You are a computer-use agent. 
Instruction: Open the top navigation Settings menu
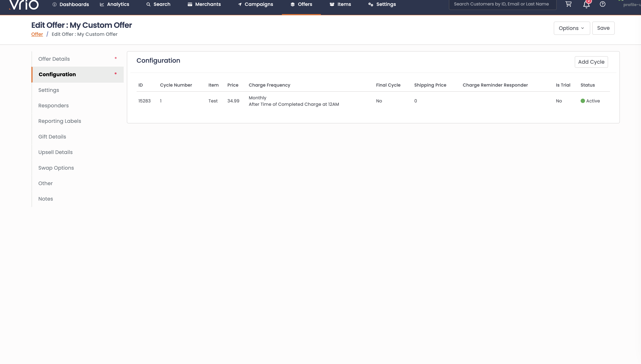click(382, 4)
